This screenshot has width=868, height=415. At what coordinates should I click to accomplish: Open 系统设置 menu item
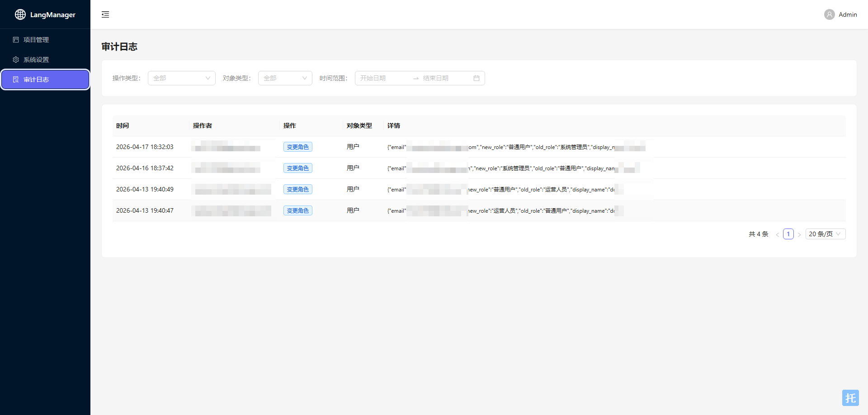(x=45, y=60)
